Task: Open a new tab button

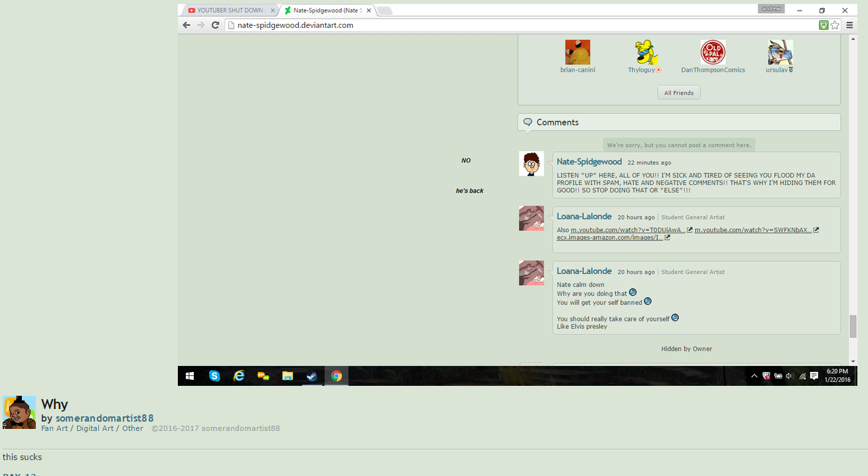Action: pos(385,11)
